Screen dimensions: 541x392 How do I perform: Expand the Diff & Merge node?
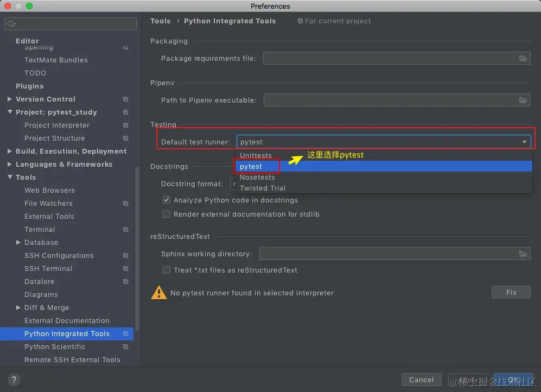(x=18, y=307)
